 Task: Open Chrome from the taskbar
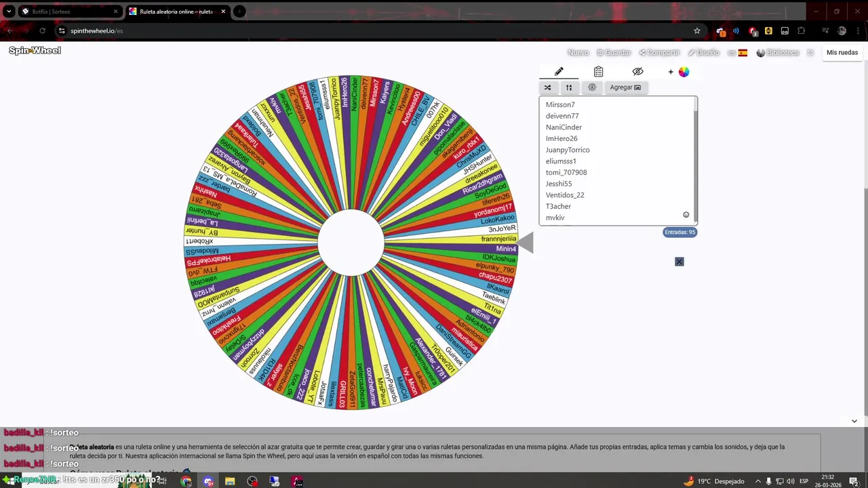click(x=186, y=481)
